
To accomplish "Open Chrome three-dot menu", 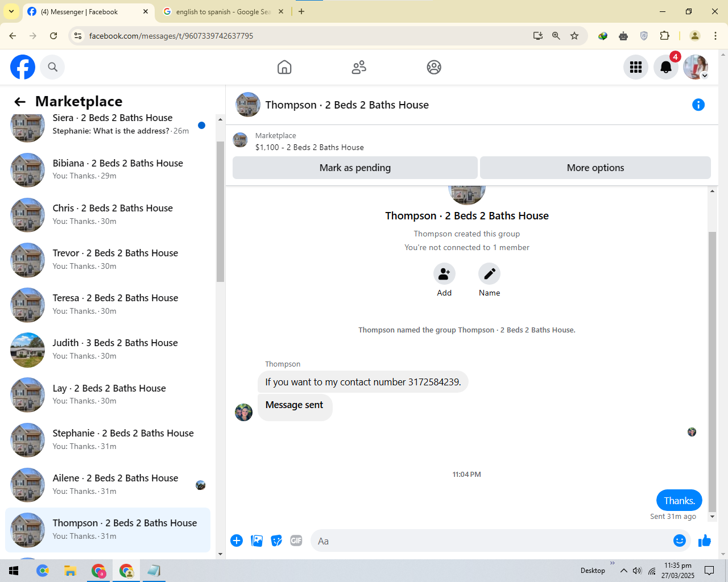I will [x=715, y=36].
